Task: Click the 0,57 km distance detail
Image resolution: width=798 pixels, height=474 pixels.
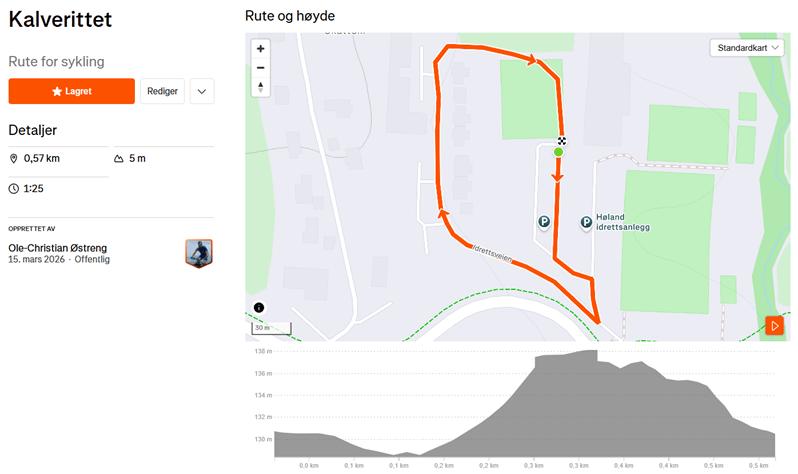Action: coord(41,158)
